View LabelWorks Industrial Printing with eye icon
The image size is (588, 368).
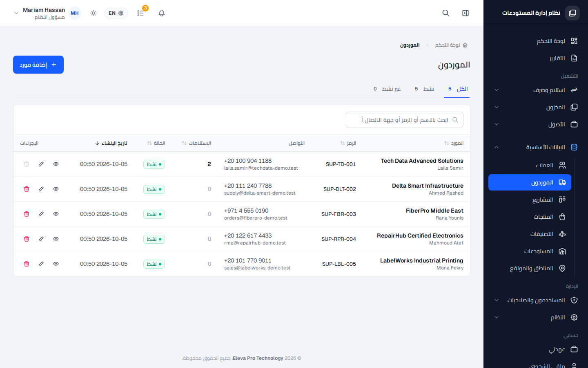[x=56, y=264]
